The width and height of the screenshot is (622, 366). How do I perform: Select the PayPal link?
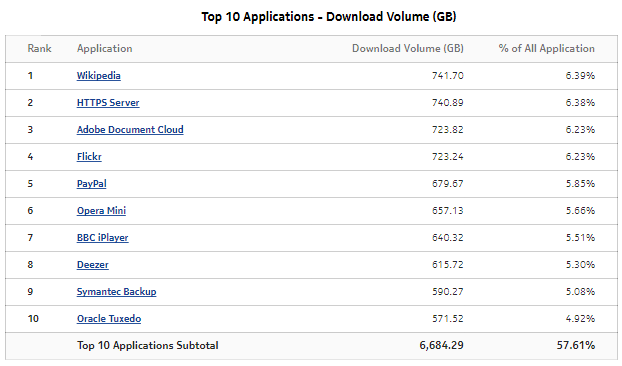point(92,184)
